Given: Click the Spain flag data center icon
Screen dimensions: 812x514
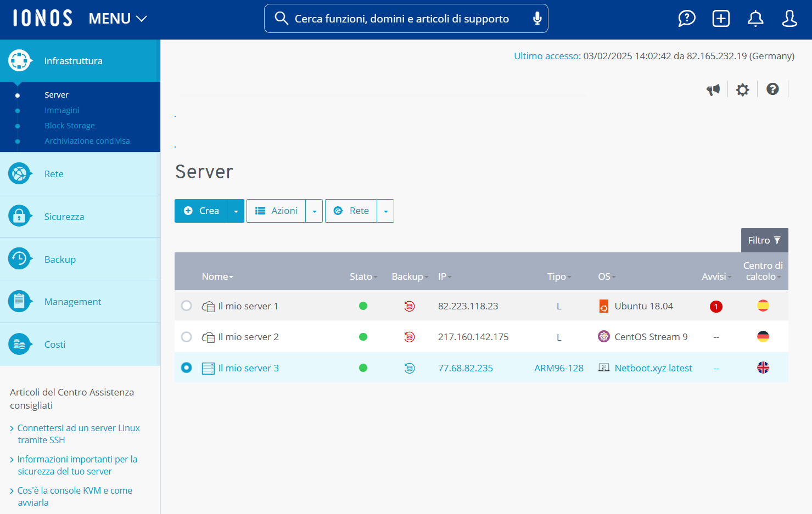Looking at the screenshot, I should (763, 306).
